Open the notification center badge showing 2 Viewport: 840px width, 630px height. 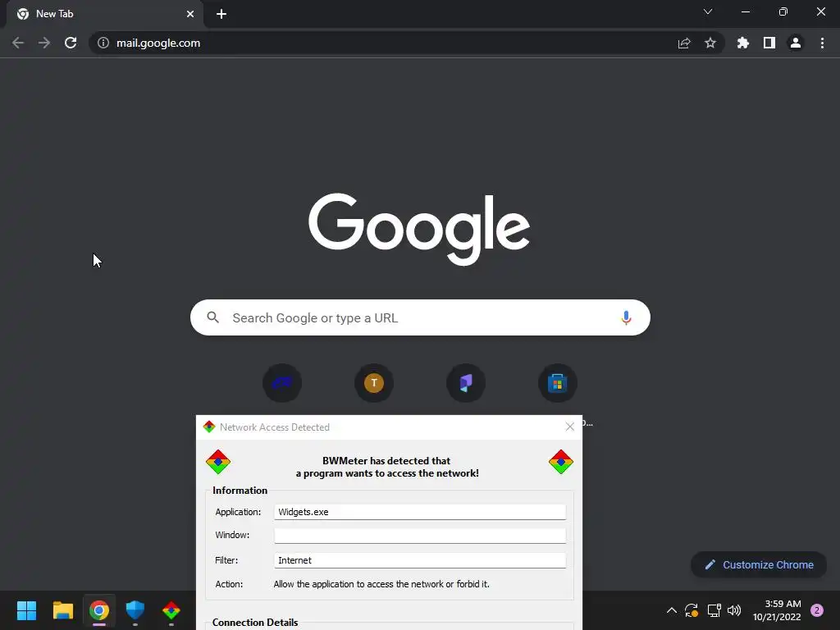817,610
